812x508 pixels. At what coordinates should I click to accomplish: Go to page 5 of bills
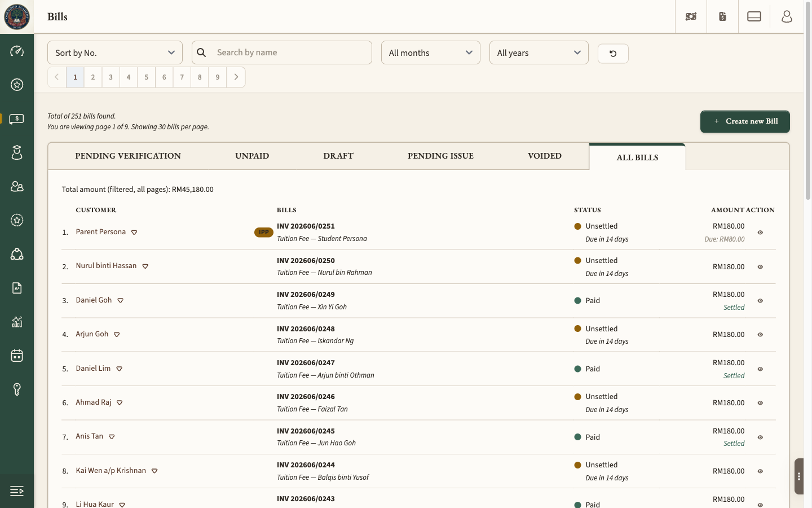click(147, 77)
